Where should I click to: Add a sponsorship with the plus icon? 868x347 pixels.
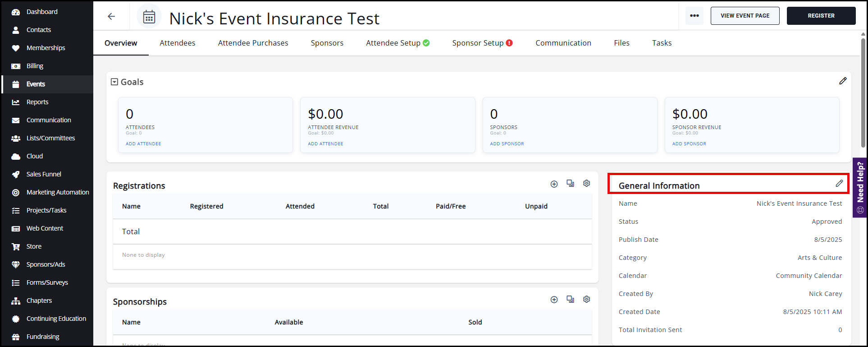pos(554,300)
